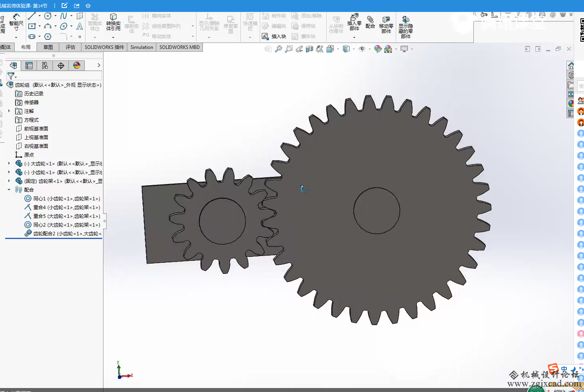Open Display Style dropdown arrow
The height and width of the screenshot is (392, 584).
(x=354, y=49)
